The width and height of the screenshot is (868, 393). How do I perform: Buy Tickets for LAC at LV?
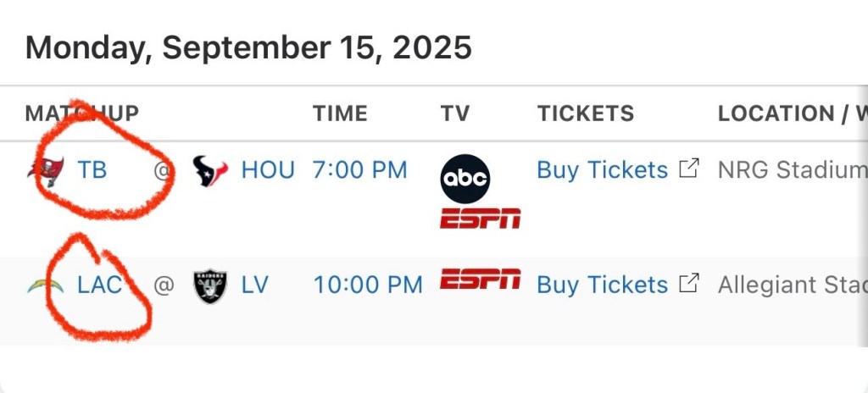602,285
